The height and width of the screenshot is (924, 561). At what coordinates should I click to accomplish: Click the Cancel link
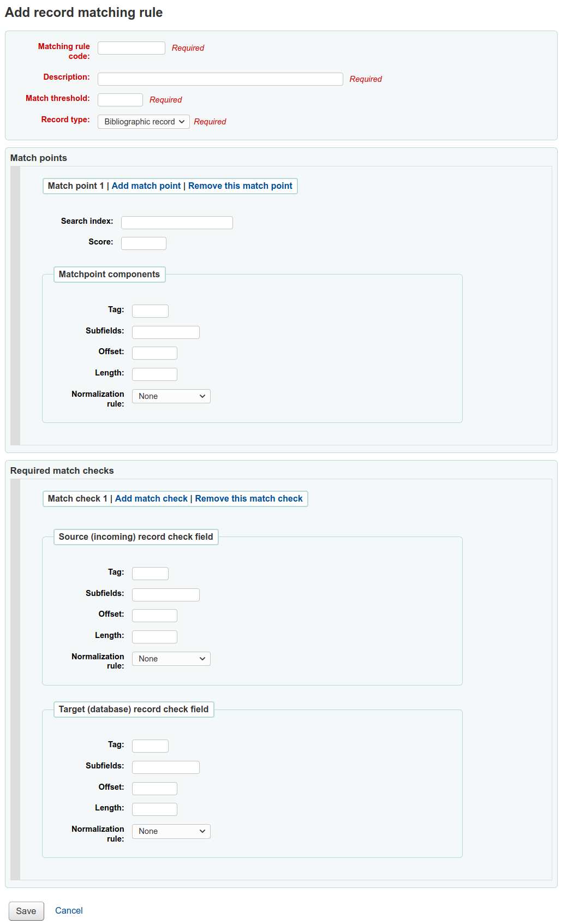[x=69, y=910]
